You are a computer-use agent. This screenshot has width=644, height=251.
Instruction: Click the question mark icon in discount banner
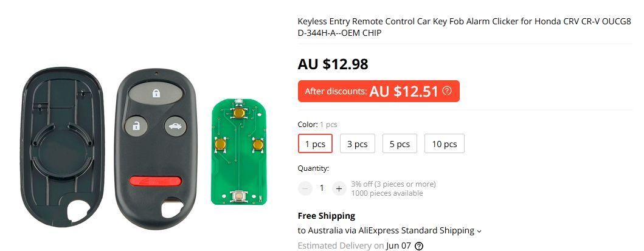[x=447, y=91]
